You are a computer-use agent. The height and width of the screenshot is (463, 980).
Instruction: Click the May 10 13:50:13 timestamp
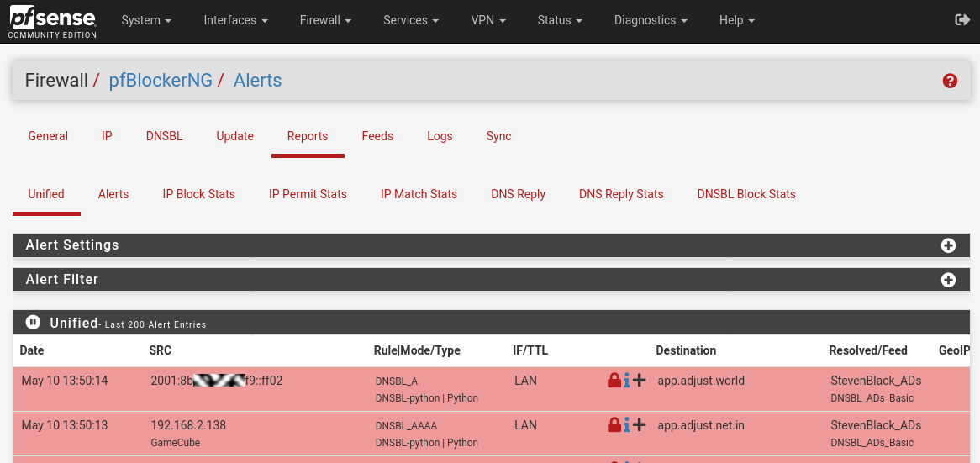click(x=65, y=425)
